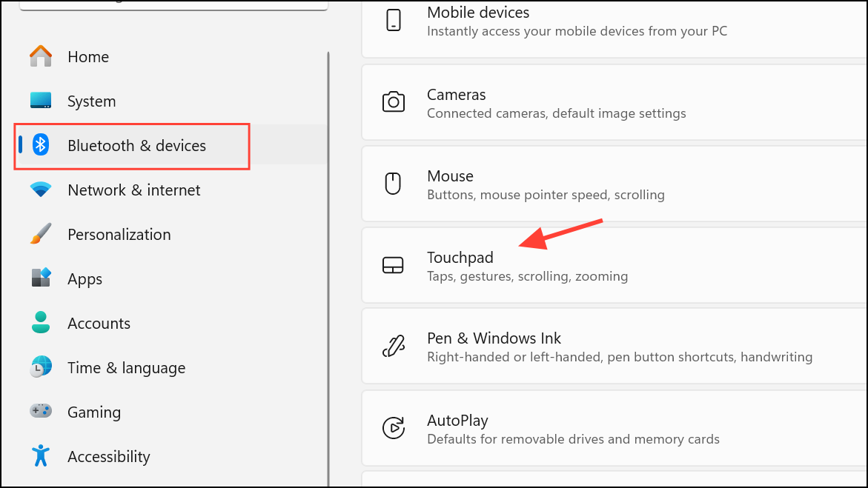Click the Touchpad icon
This screenshot has width=868, height=488.
tap(394, 265)
